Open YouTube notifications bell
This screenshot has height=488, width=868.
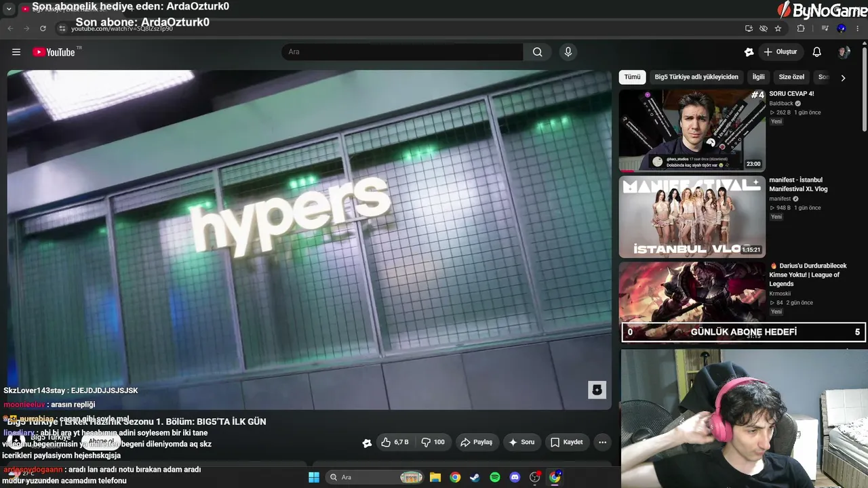pyautogui.click(x=817, y=52)
